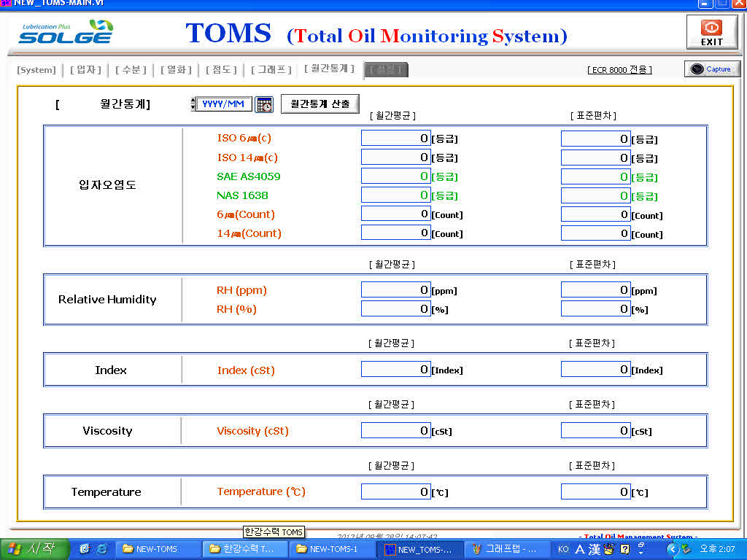Click Index (cSt) standard deviation field
Screen dimensions: 747x560
596,369
